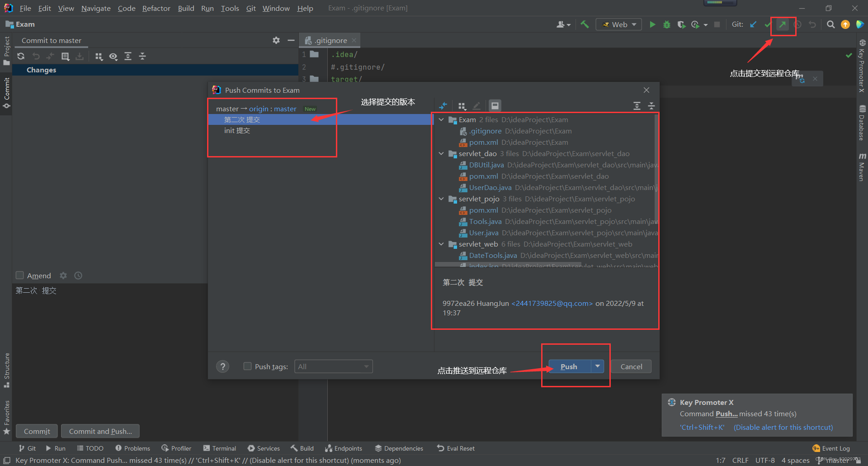Open Git show history clock icon
This screenshot has width=868, height=466.
coord(797,24)
